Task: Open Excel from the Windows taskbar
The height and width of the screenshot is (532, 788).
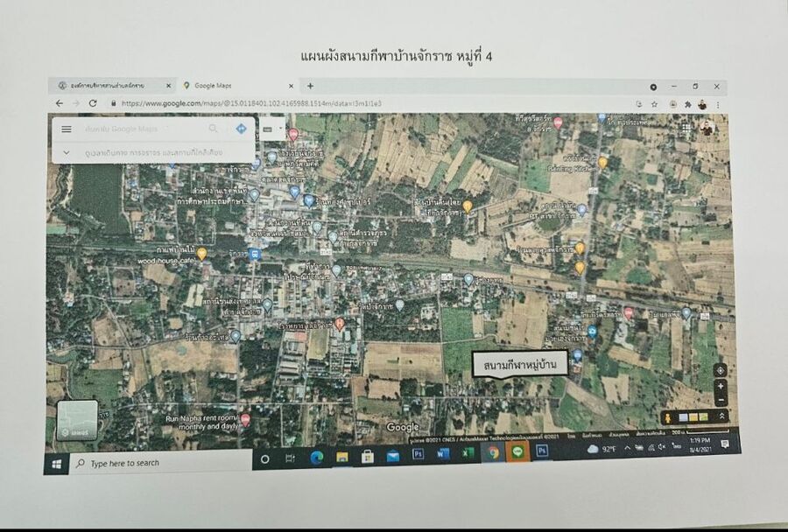Action: click(x=468, y=454)
